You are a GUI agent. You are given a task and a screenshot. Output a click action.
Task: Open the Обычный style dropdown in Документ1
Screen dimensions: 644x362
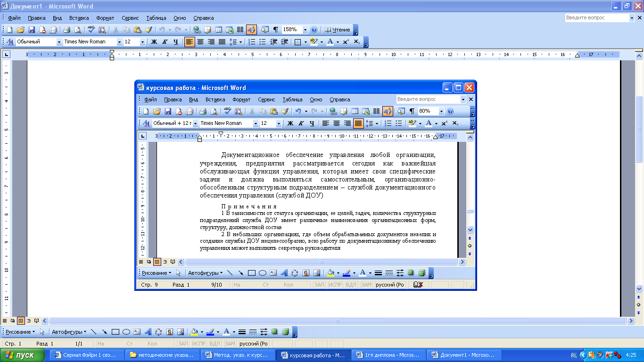(x=59, y=42)
